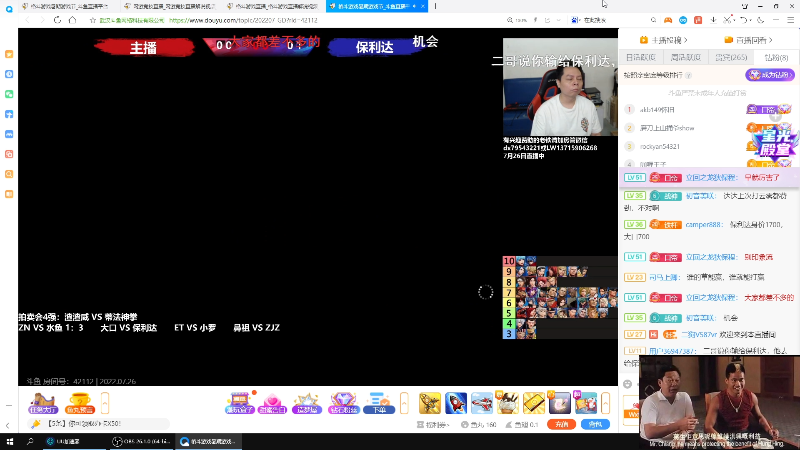This screenshot has height=450, width=800.
Task: Click the scrolling announcement bar text
Action: 84,423
